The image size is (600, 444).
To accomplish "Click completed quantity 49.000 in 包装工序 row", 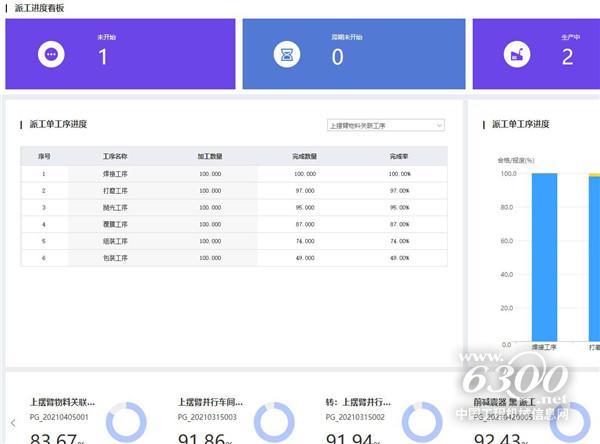I will coord(305,258).
